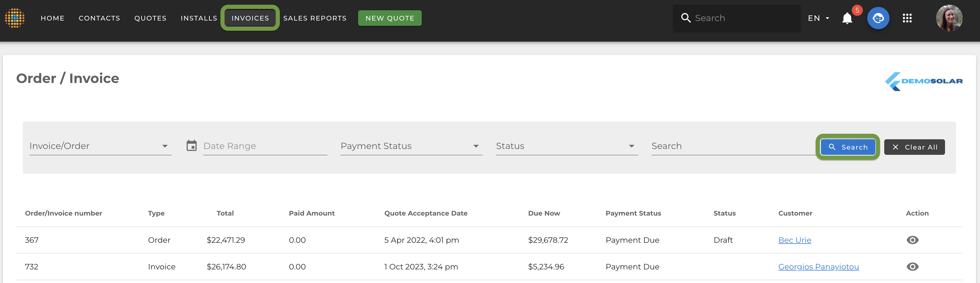Switch to the Installs section
980x283 pixels.
199,18
